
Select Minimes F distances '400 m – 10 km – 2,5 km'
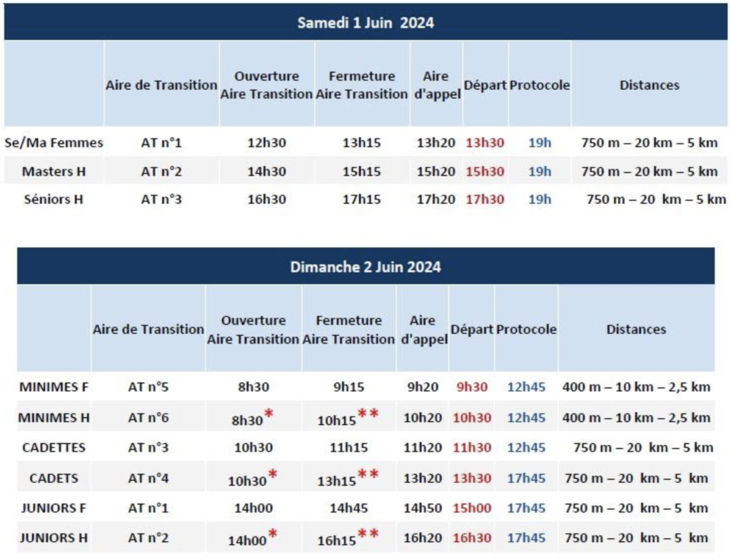click(x=636, y=387)
